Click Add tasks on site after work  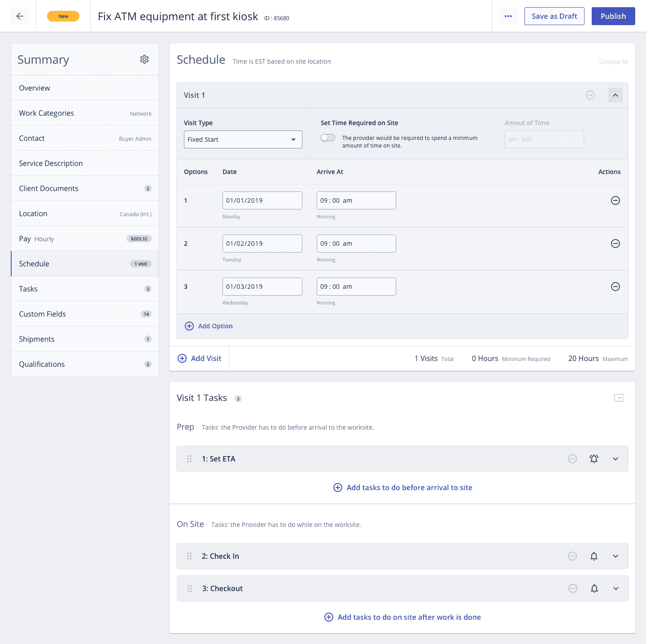pos(403,617)
